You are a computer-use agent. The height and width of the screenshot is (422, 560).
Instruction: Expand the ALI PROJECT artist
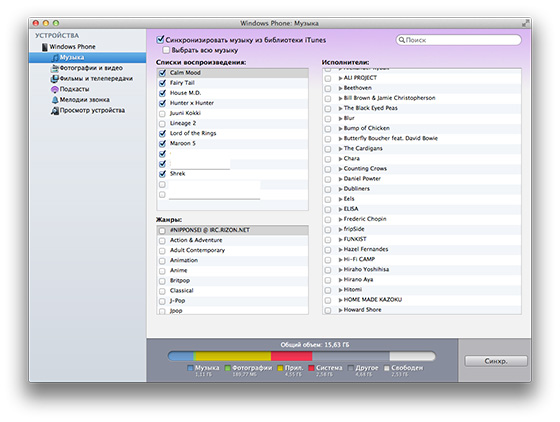(340, 78)
